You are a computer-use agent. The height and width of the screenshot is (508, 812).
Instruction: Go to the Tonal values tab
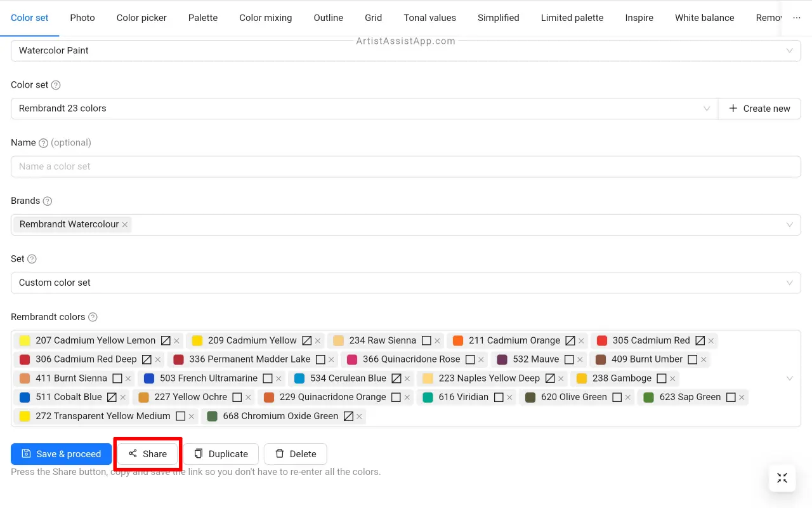pos(430,18)
